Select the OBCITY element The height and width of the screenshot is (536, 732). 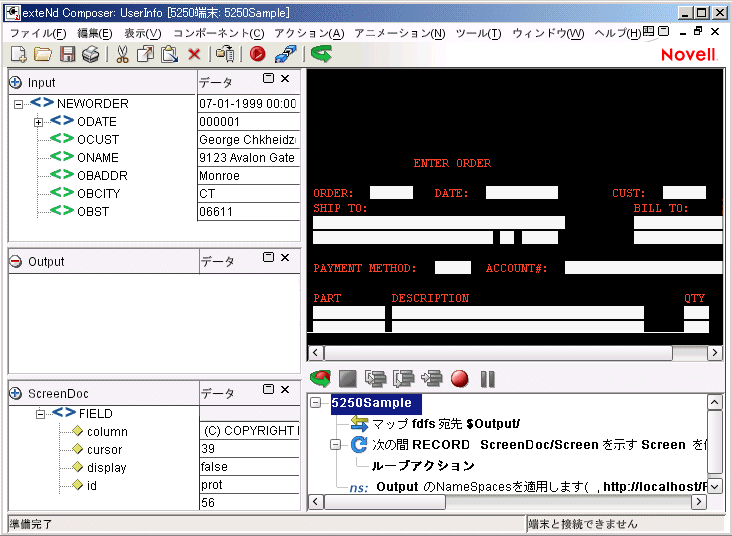(x=99, y=194)
